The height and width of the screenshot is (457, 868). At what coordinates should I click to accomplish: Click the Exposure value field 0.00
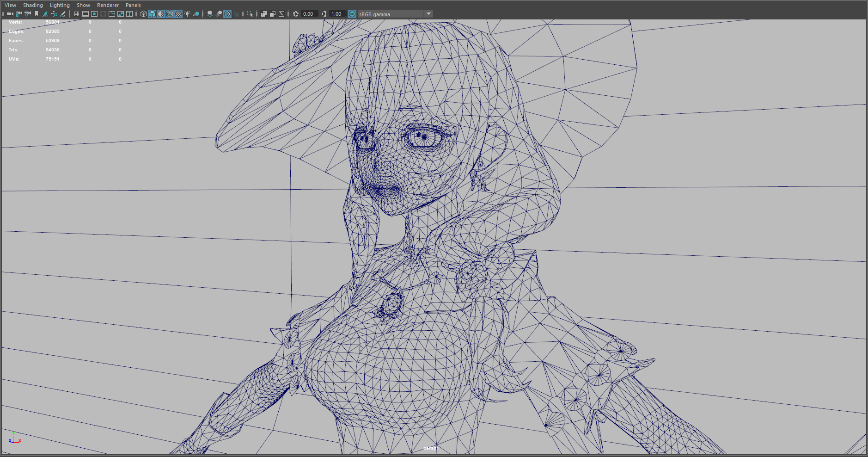309,14
